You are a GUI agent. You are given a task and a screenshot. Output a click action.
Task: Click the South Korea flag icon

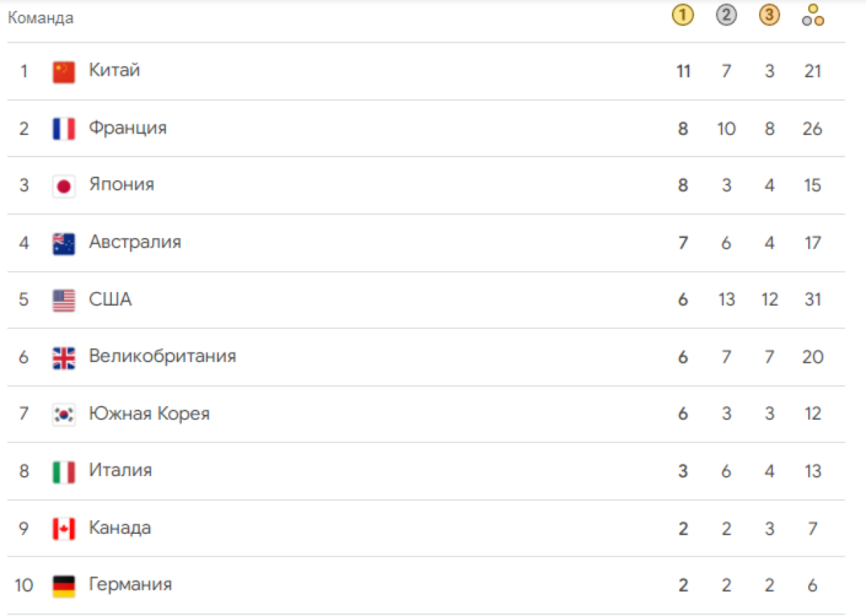point(64,414)
